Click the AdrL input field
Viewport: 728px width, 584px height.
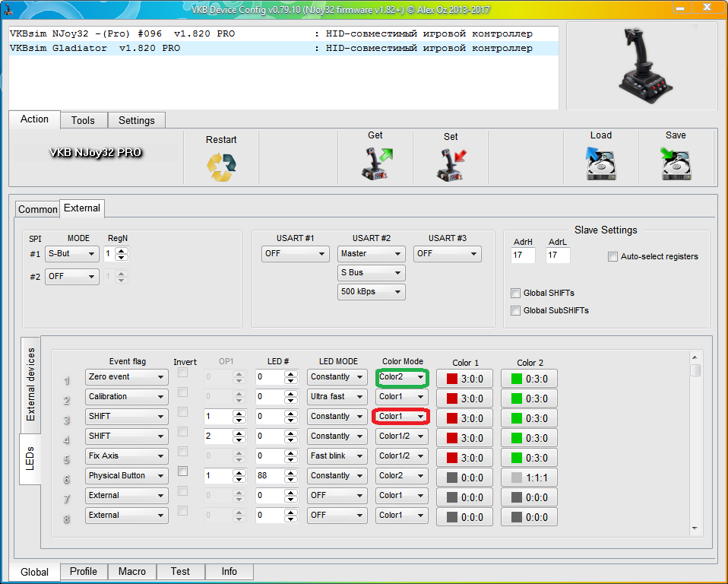coord(558,255)
